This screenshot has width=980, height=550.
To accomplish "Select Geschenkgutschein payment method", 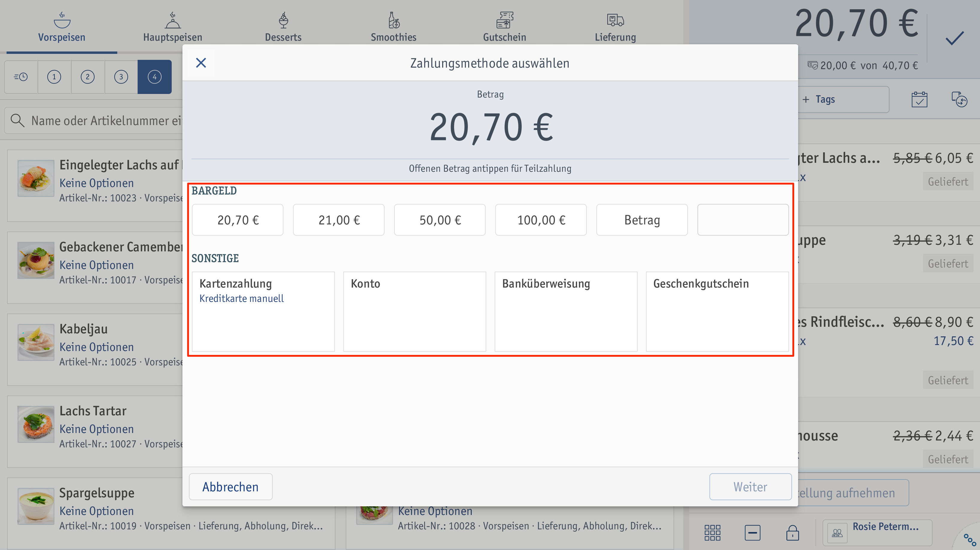I will (717, 311).
